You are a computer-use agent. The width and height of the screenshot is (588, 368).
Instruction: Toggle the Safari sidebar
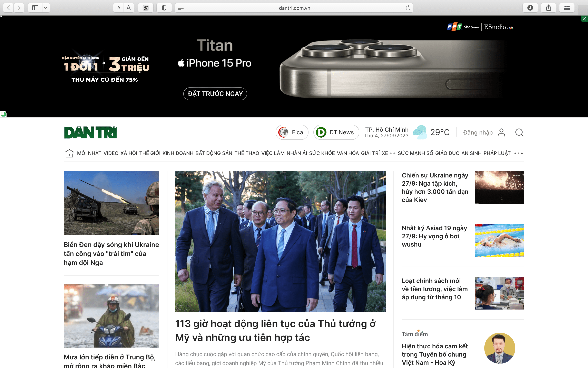(35, 8)
